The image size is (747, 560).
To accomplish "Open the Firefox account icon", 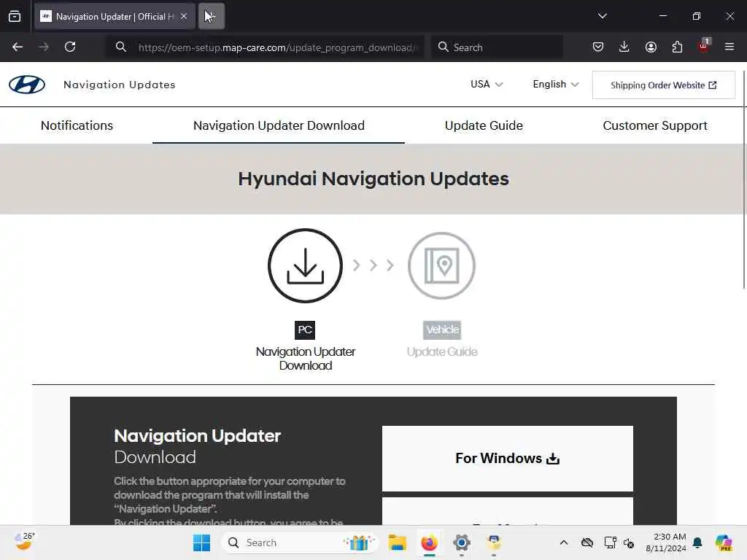I will pos(651,47).
